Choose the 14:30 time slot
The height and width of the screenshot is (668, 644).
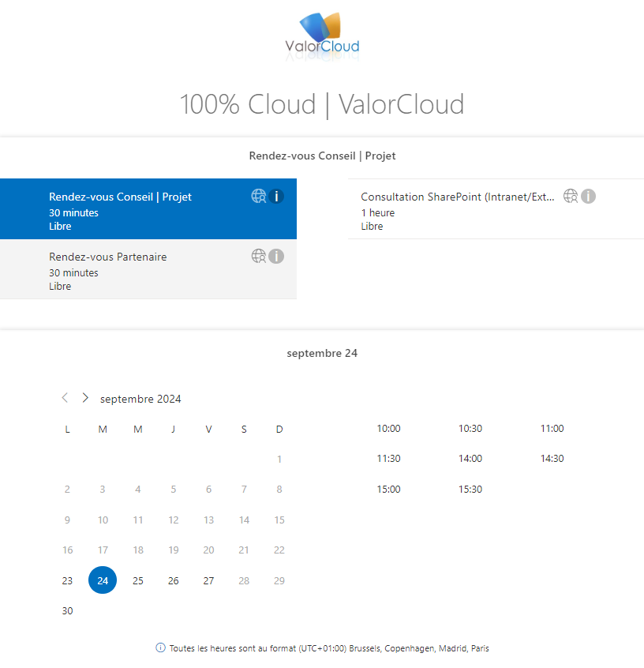click(552, 459)
